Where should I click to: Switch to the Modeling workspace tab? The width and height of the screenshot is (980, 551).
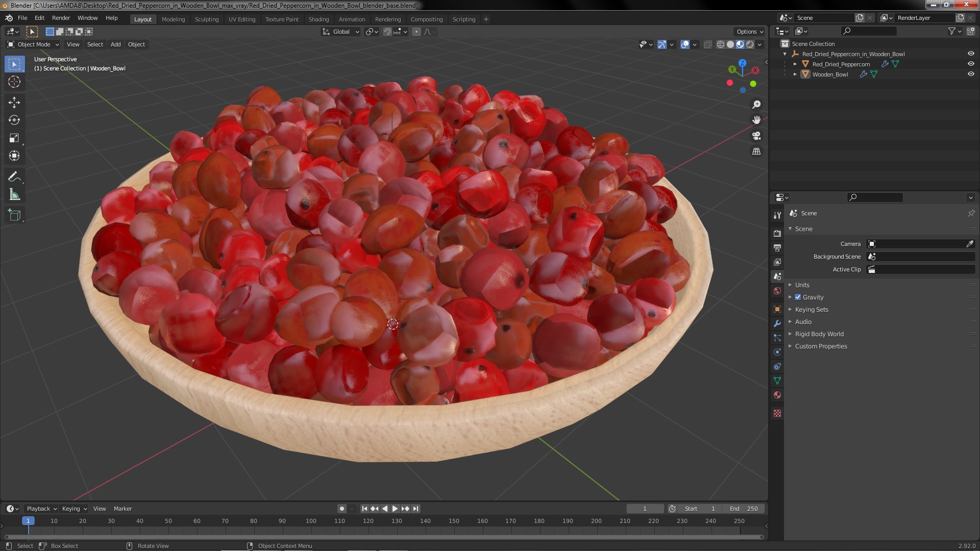coord(173,19)
